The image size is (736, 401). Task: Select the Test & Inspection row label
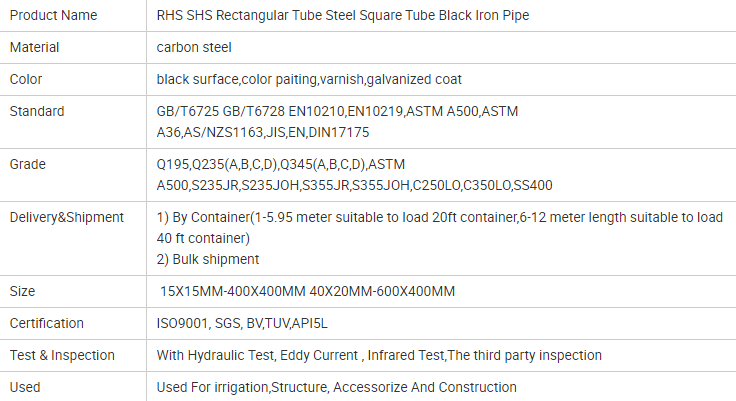pos(62,355)
